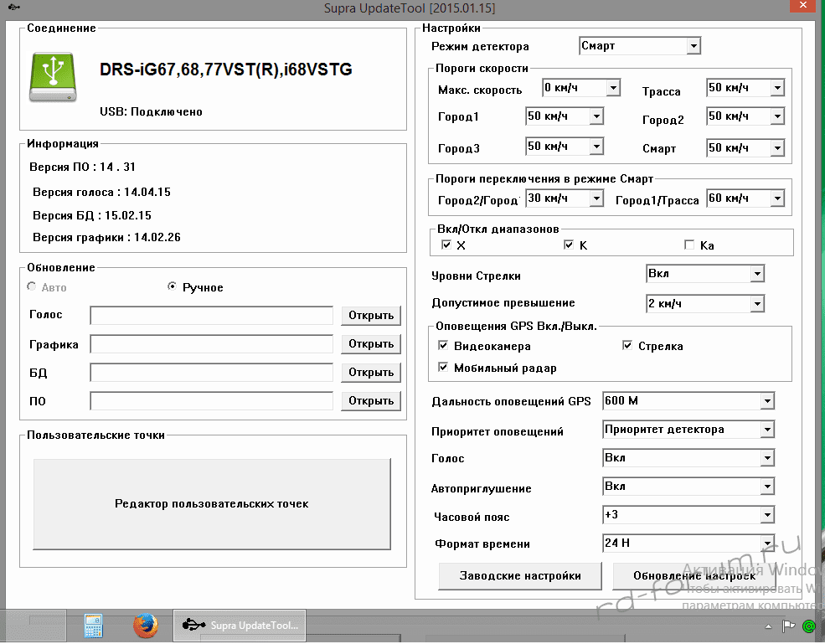Click the ПО file path field
The image size is (825, 644).
[212, 400]
